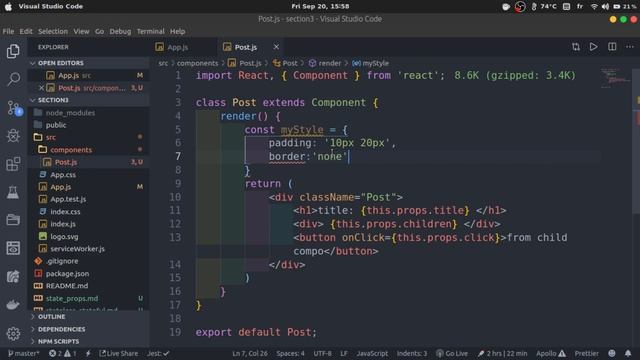This screenshot has width=640, height=360.
Task: Click LF end of line indicator
Action: [x=344, y=353]
